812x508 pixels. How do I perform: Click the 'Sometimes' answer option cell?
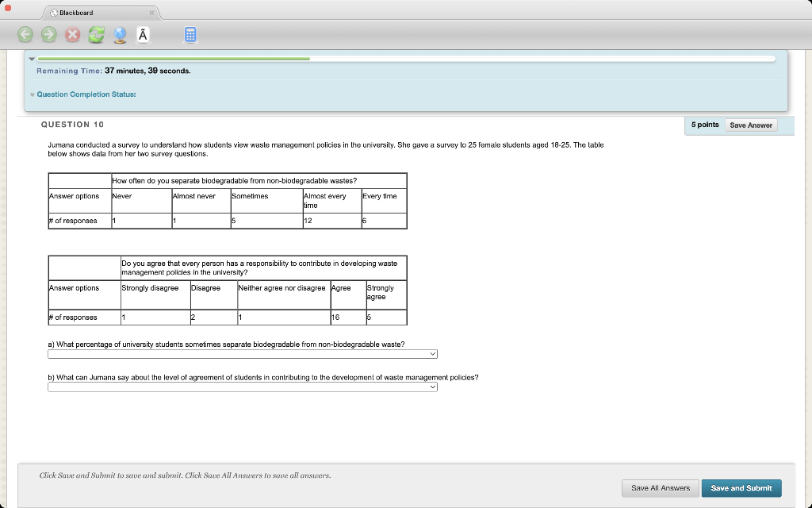(x=266, y=201)
